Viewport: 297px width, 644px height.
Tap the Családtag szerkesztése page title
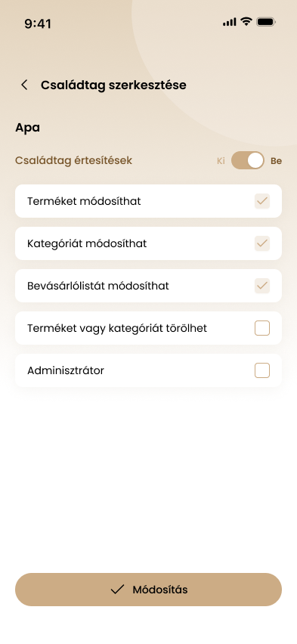click(113, 85)
